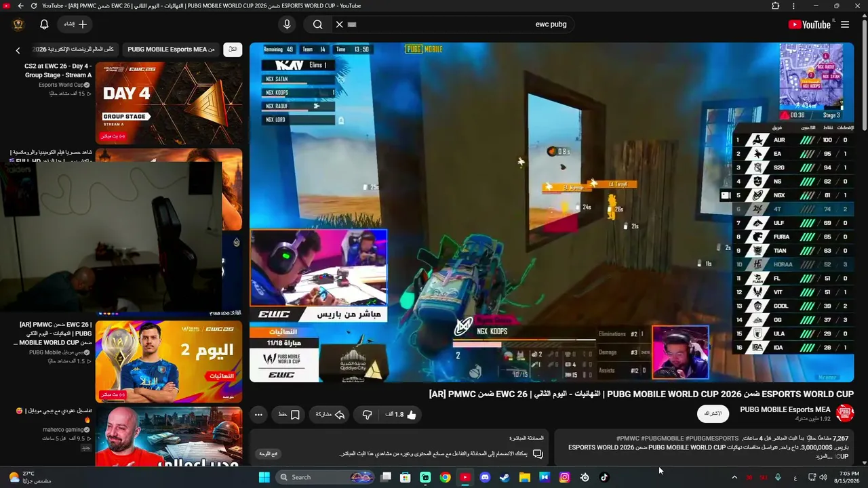This screenshot has width=868, height=488.
Task: Save the video to playlist (حفظ)
Action: click(288, 415)
